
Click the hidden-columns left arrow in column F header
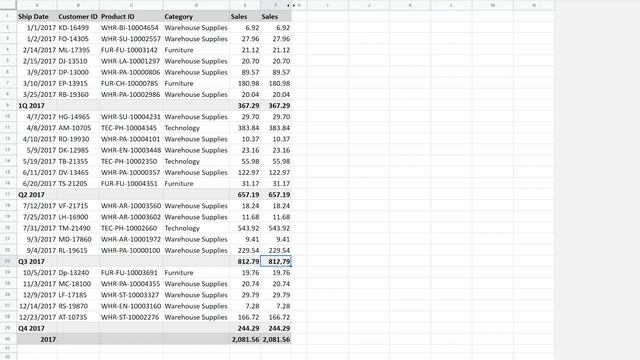[x=288, y=5]
